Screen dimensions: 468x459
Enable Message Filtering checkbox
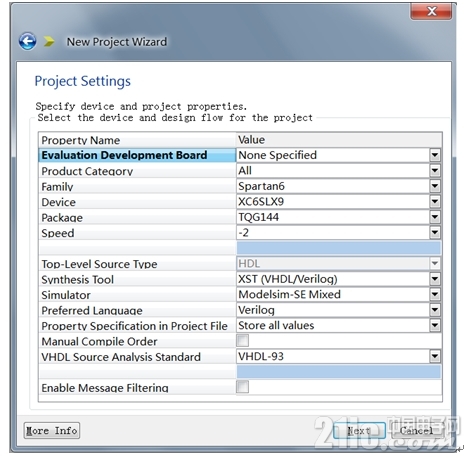coord(242,387)
